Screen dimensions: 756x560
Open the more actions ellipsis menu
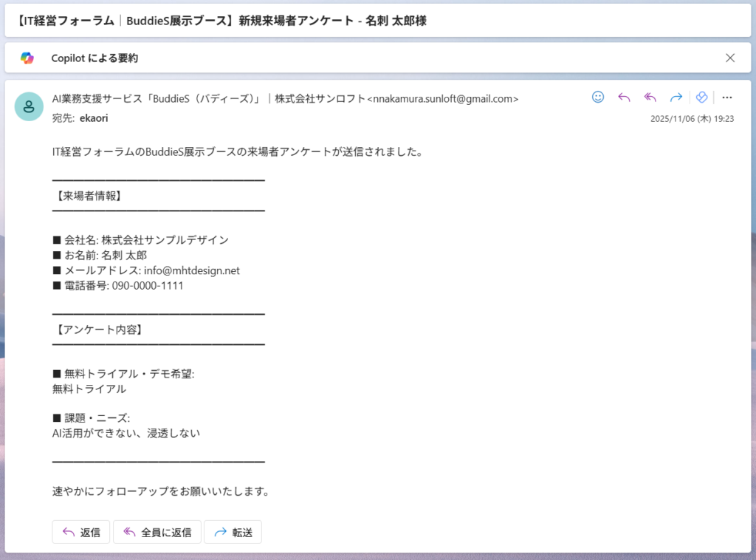pyautogui.click(x=727, y=98)
